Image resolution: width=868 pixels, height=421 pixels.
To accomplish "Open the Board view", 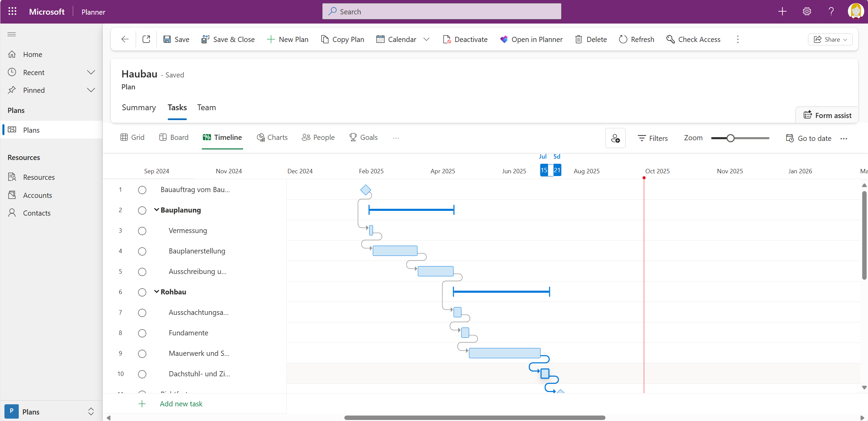I will click(x=174, y=137).
